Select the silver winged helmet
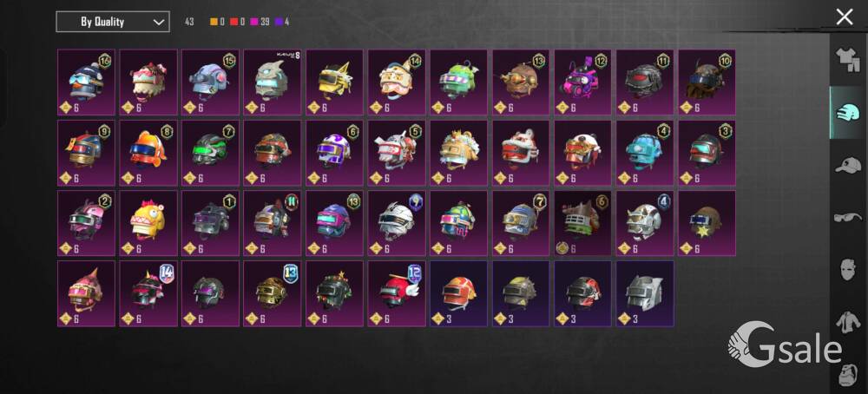868x394 pixels. tap(646, 293)
